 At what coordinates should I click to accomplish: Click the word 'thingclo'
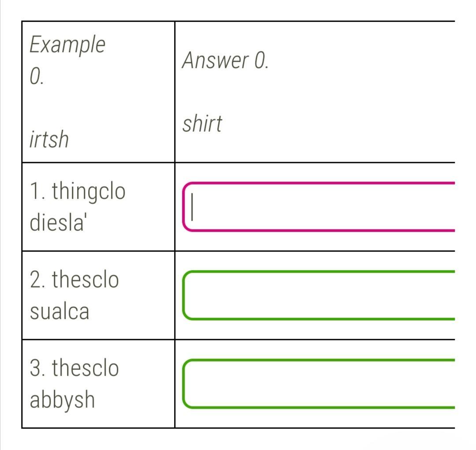89,192
